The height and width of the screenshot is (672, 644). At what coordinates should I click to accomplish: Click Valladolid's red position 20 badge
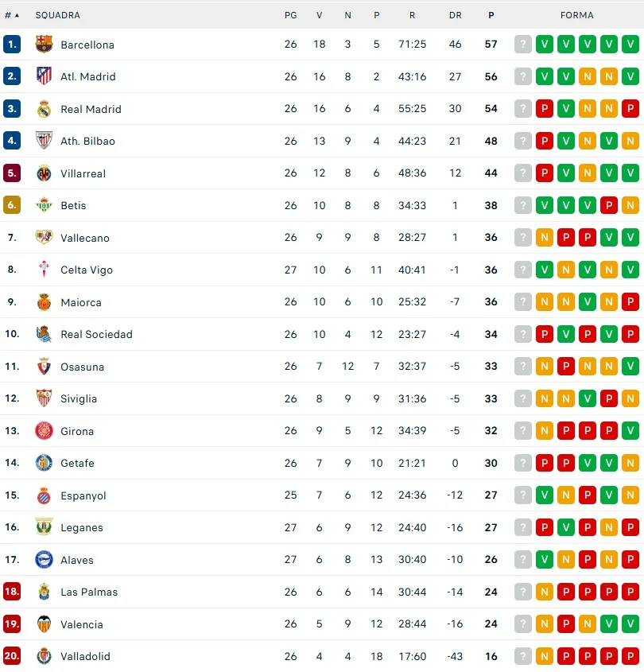(x=12, y=656)
